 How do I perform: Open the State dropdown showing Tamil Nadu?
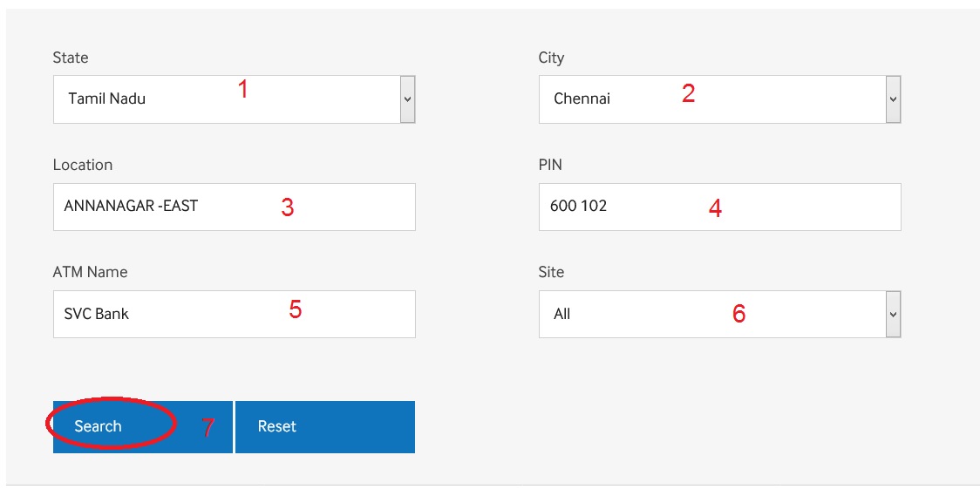[235, 99]
